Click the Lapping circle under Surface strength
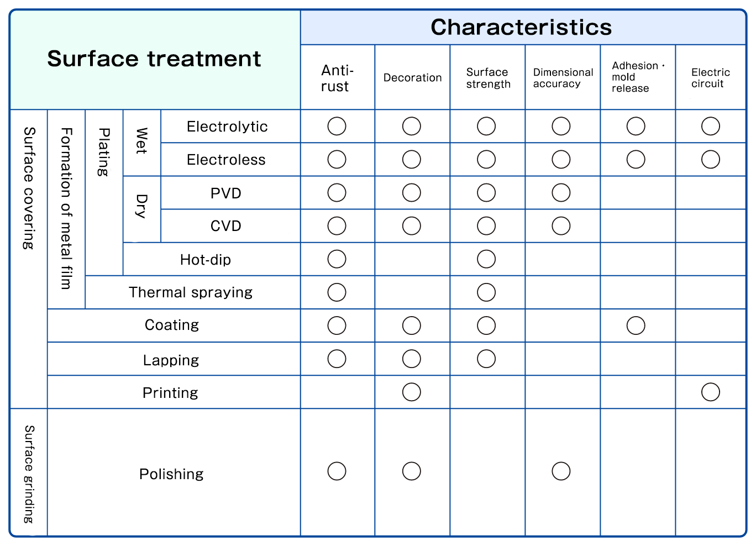This screenshot has height=546, width=756. click(486, 359)
